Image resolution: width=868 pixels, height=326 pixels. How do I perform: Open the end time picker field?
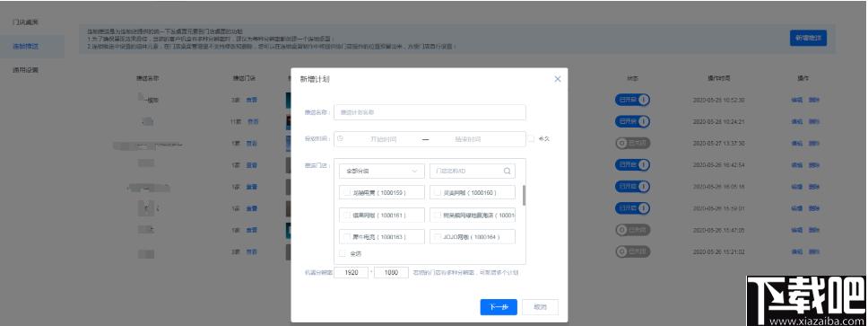468,139
